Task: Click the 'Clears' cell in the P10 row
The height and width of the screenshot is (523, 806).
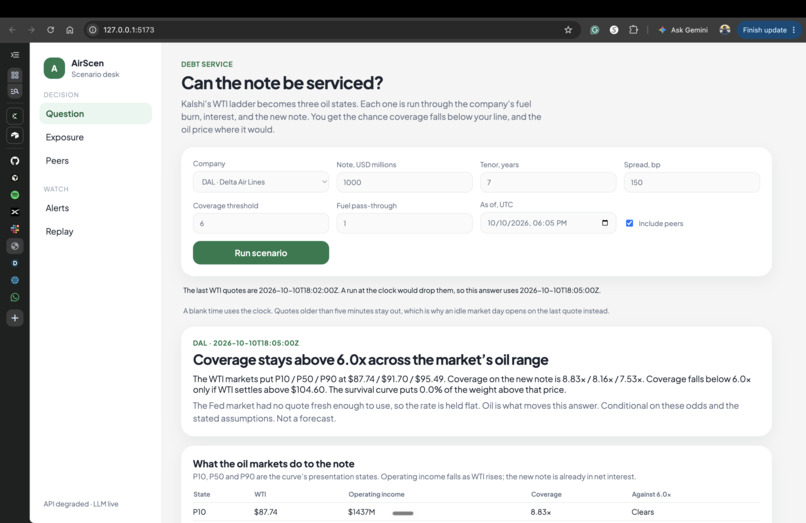Action: (x=643, y=512)
